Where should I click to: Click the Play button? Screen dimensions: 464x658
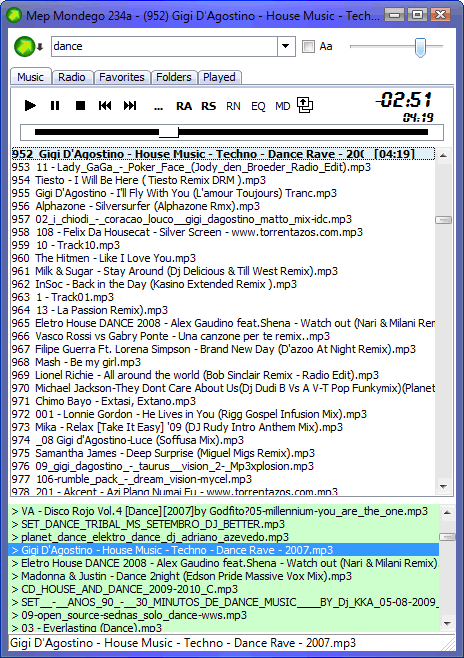[30, 105]
